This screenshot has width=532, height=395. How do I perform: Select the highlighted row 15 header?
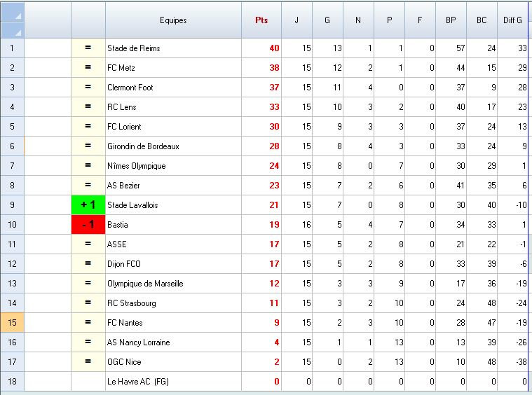[12, 323]
